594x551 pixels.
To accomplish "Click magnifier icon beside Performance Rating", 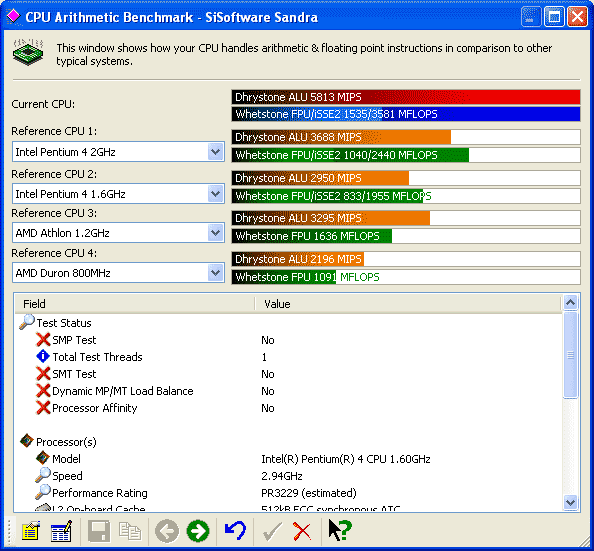I will 43,492.
